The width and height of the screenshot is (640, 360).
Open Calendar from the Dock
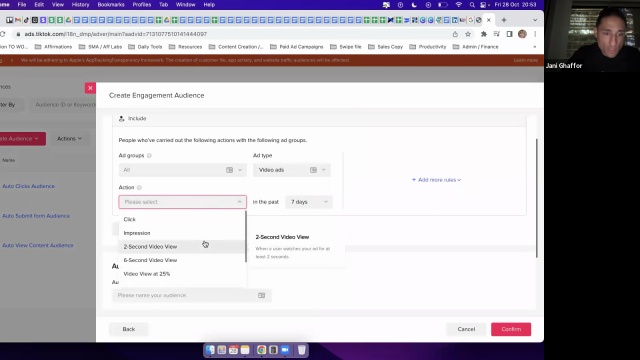pos(233,350)
